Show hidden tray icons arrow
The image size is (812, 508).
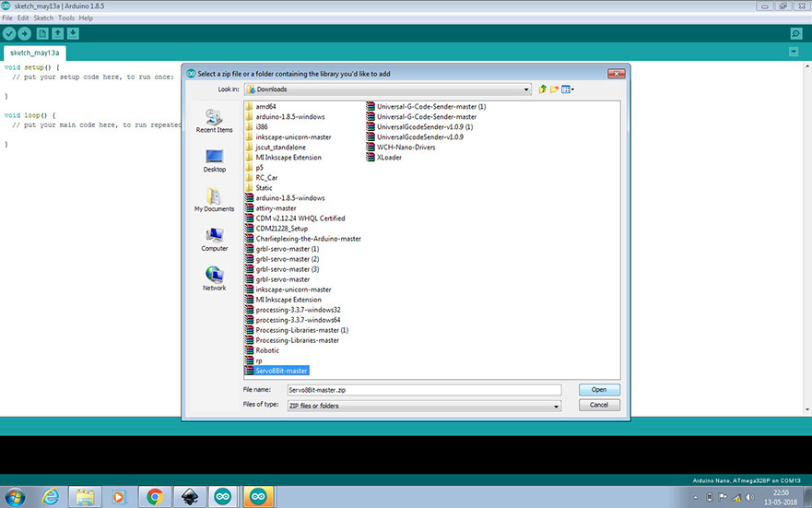click(696, 498)
